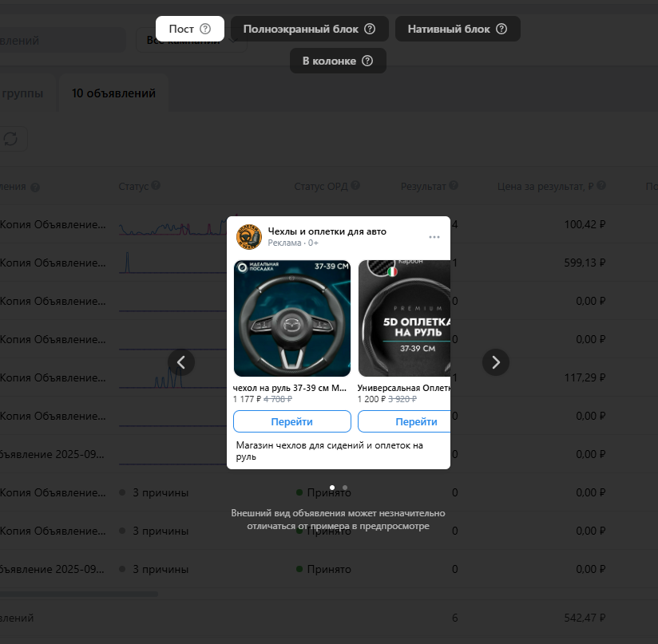Select the first pagination dot under the preview
Viewport: 658px width, 644px height.
click(332, 487)
